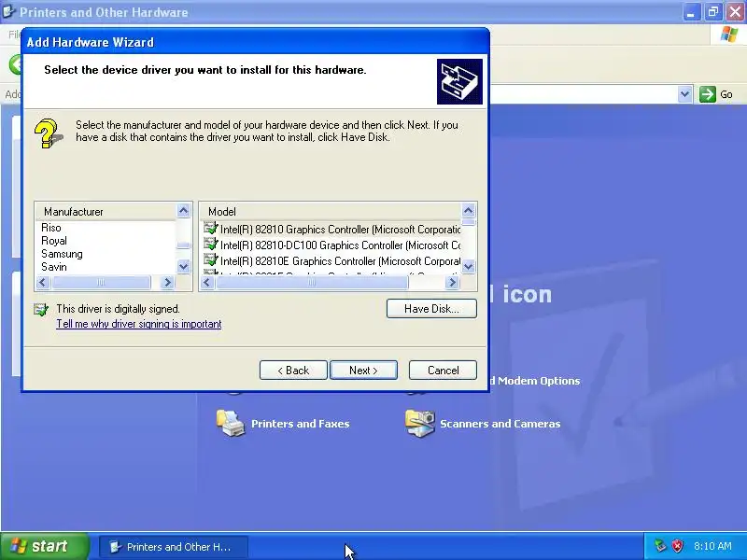
Task: Go to the Next wizard step
Action: point(363,370)
